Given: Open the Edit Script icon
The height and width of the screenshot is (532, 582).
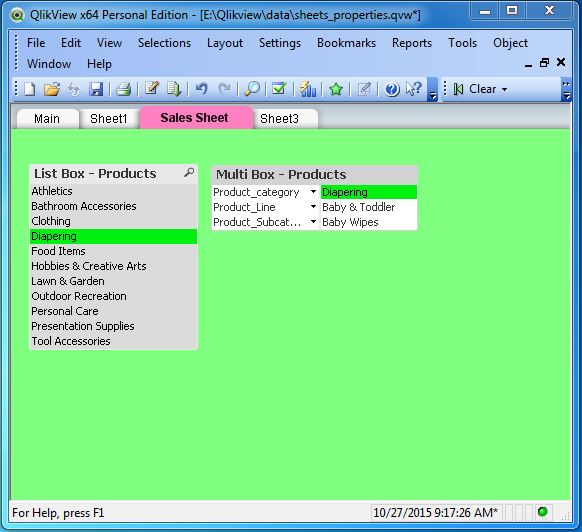Looking at the screenshot, I should click(x=152, y=89).
